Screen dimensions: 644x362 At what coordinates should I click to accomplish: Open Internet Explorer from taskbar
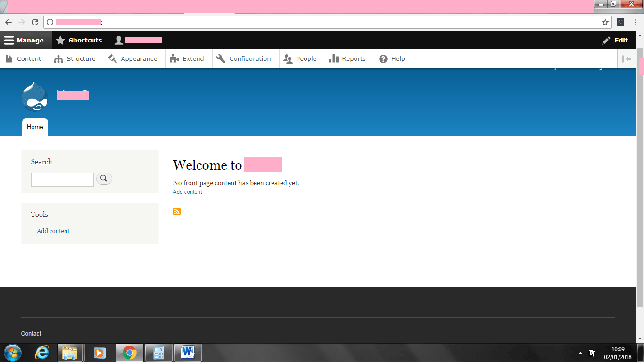[x=42, y=353]
